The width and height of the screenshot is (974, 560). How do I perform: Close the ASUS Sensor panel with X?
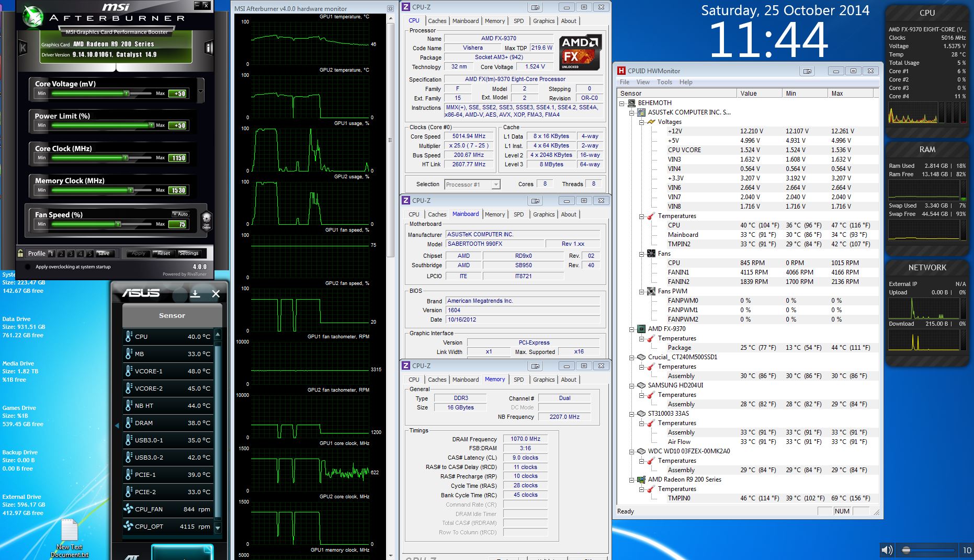216,293
